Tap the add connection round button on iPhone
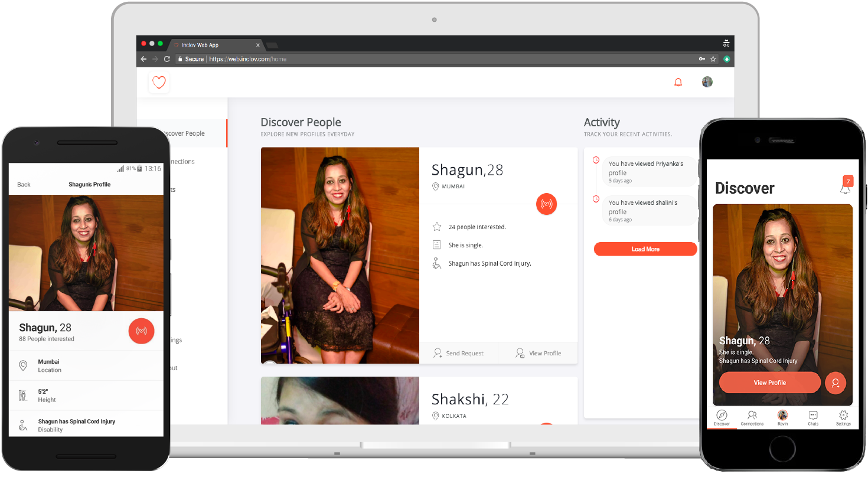 [x=836, y=383]
